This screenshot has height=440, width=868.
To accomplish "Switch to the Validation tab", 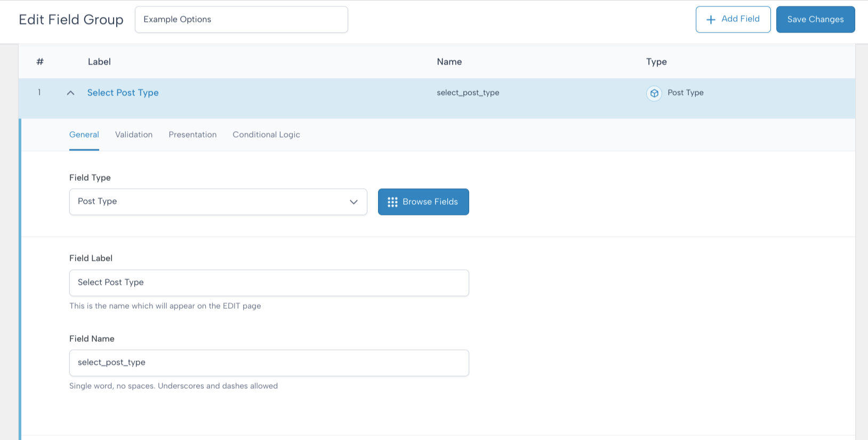I will pos(134,134).
